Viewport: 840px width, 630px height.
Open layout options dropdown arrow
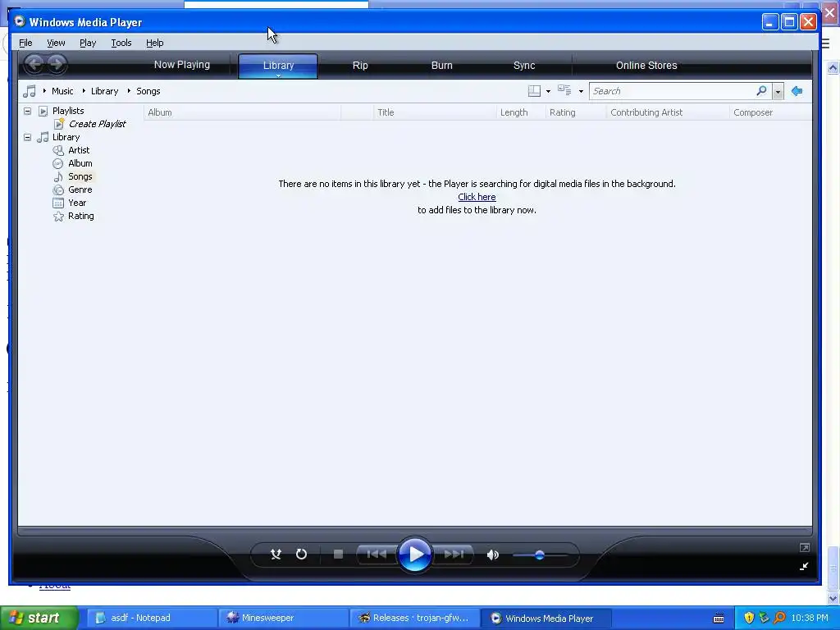pyautogui.click(x=548, y=92)
